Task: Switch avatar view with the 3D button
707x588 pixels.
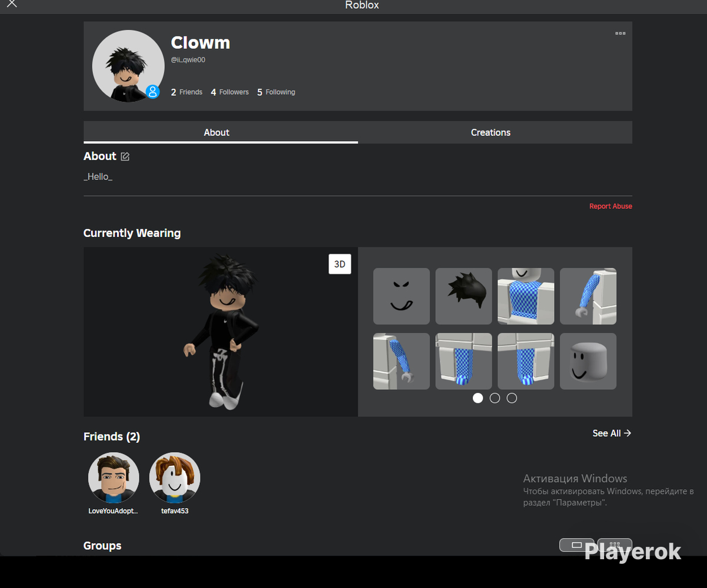Action: tap(339, 264)
